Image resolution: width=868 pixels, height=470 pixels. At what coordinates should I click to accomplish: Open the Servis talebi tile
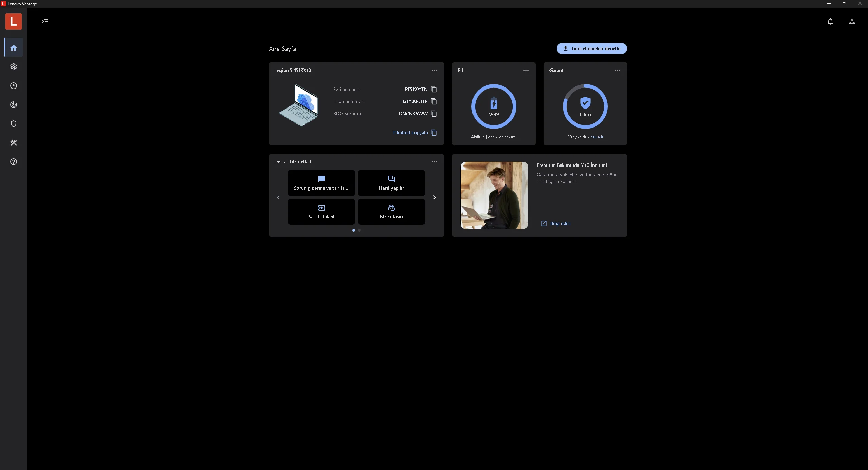321,212
